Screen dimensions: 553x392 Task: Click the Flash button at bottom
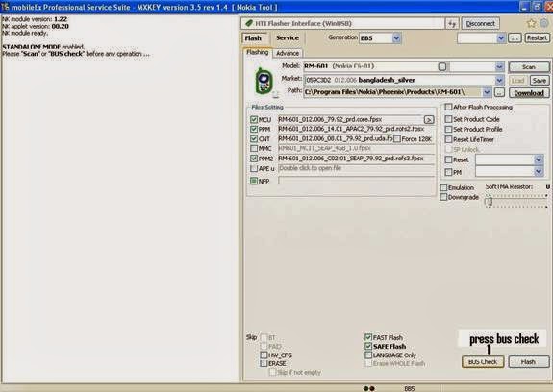[x=528, y=362]
